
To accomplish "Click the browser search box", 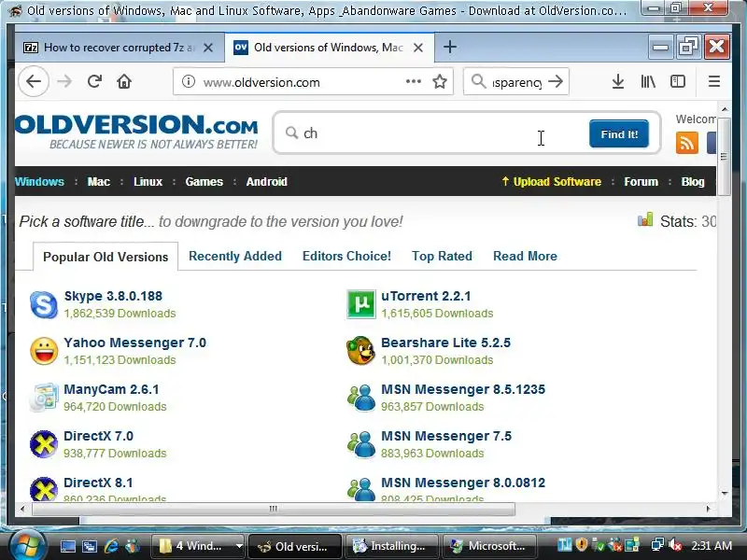I will [x=516, y=82].
